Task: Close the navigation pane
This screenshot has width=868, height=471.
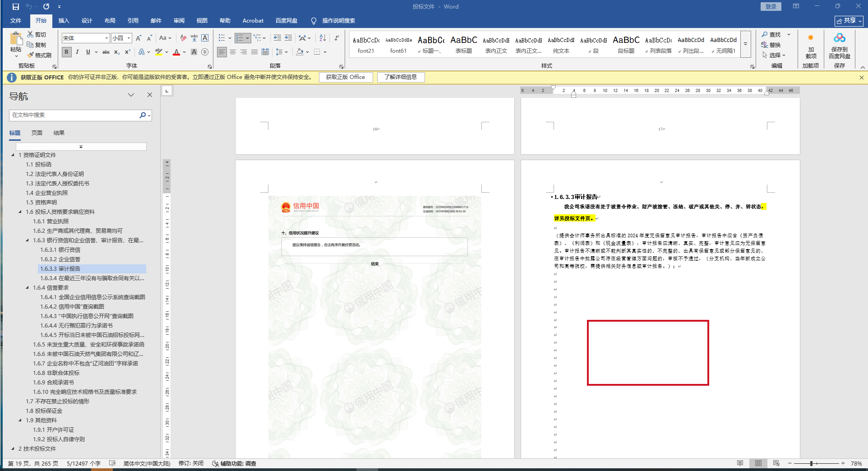Action: point(150,95)
